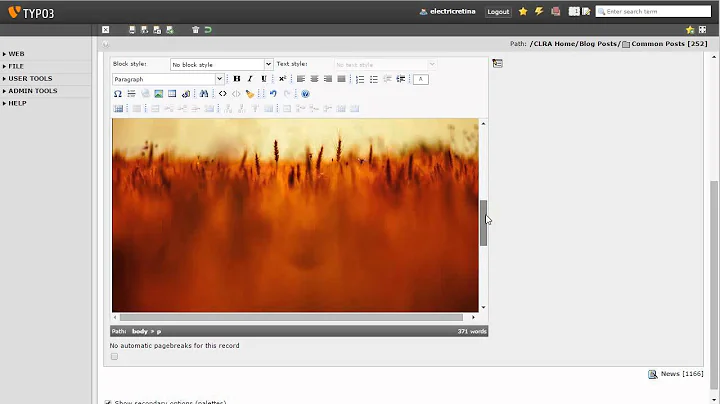Click the cleanup formatting brush icon
The width and height of the screenshot is (720, 404).
[x=250, y=94]
